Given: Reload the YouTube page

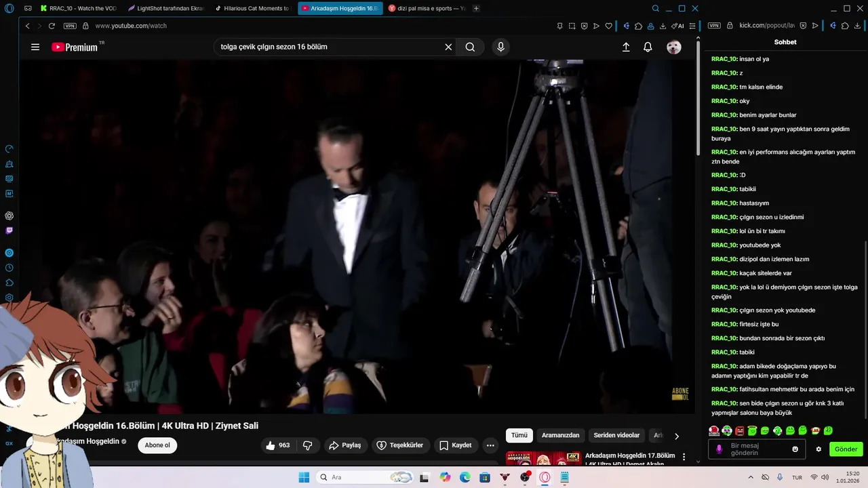Looking at the screenshot, I should point(52,26).
